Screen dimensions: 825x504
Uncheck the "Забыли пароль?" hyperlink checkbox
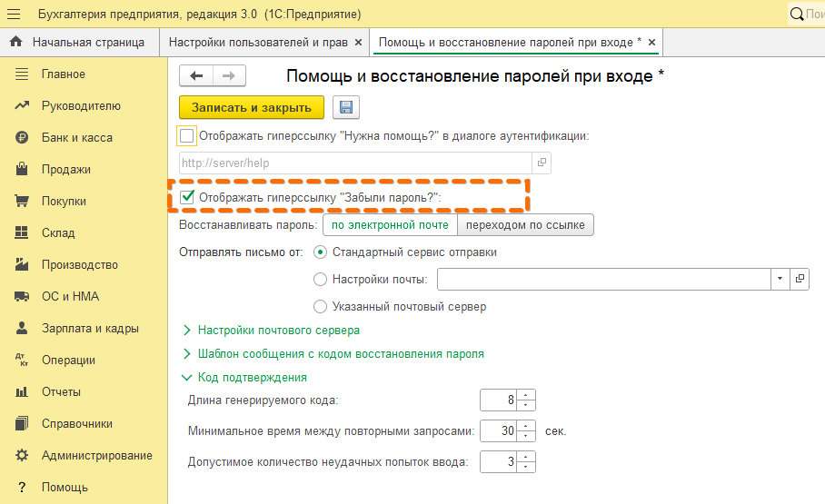pos(187,197)
